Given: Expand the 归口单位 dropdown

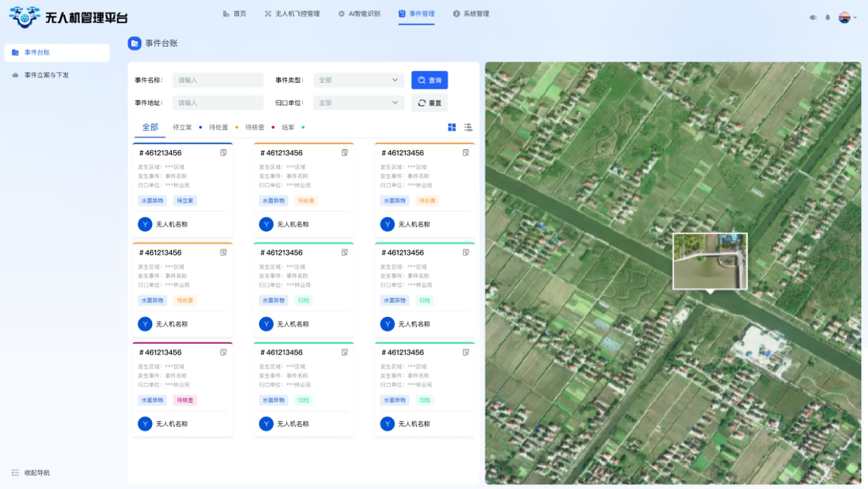Looking at the screenshot, I should (358, 103).
